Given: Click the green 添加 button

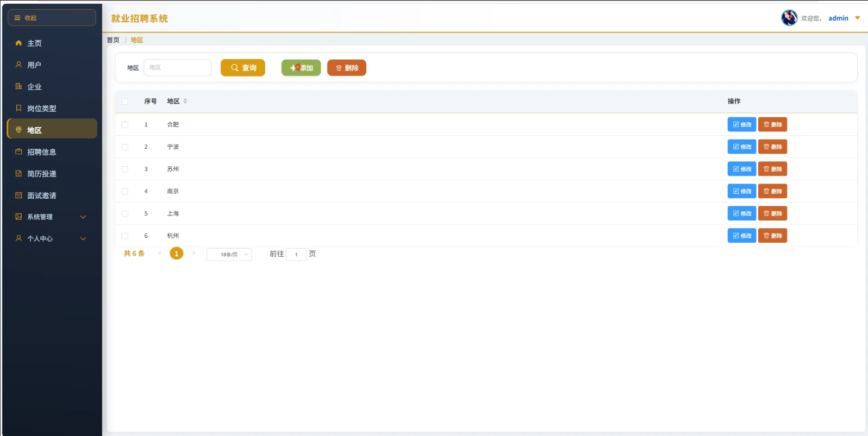Looking at the screenshot, I should (x=301, y=68).
